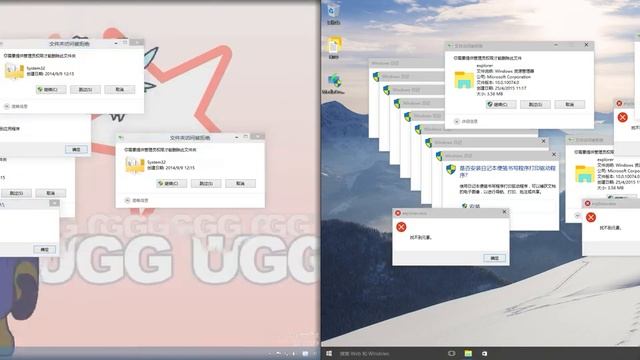Confirm 确定 in the blank dialog above the cartoon character
The image size is (640, 360).
point(44,249)
